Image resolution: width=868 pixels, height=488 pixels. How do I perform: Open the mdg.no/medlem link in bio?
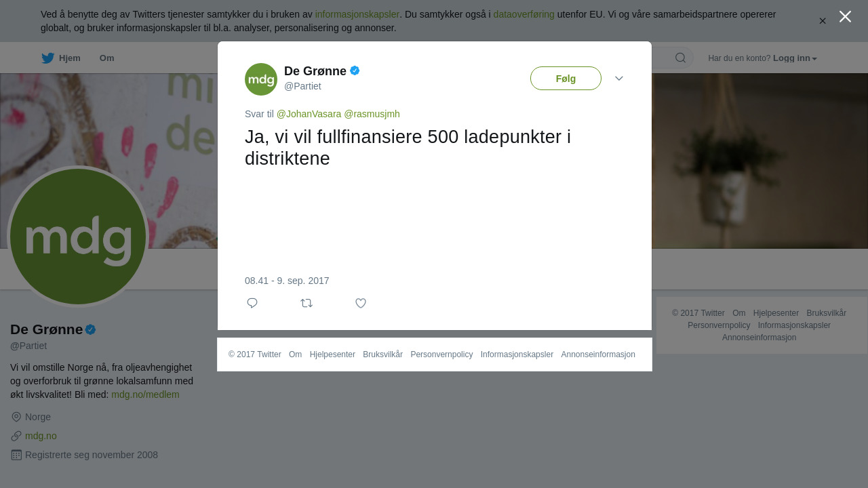[x=145, y=394]
